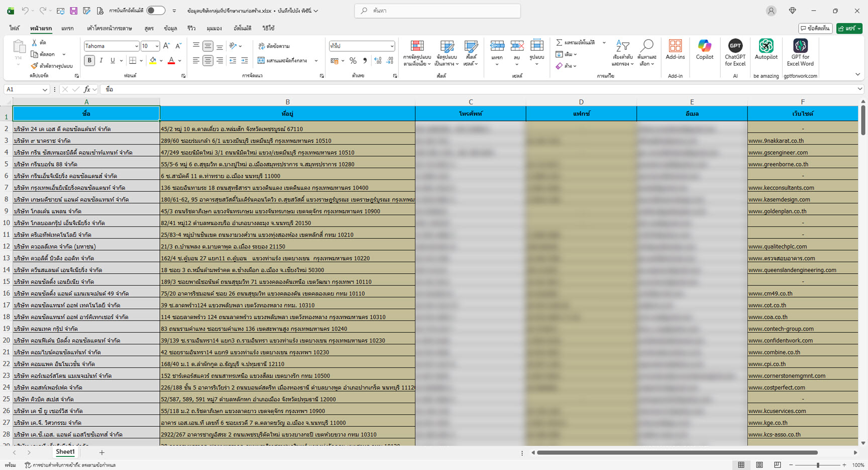Open the แทรก (Insert) ribbon tab
Image resolution: width=868 pixels, height=470 pixels.
pyautogui.click(x=67, y=29)
